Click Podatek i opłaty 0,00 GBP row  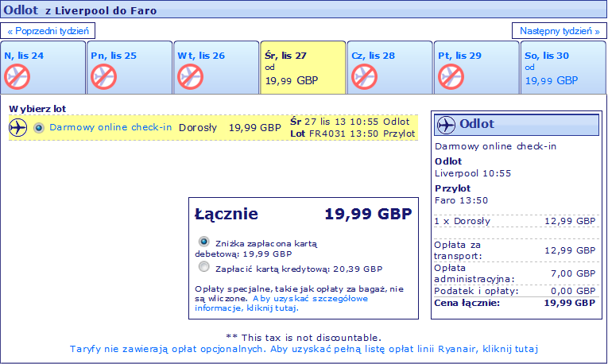pyautogui.click(x=515, y=291)
